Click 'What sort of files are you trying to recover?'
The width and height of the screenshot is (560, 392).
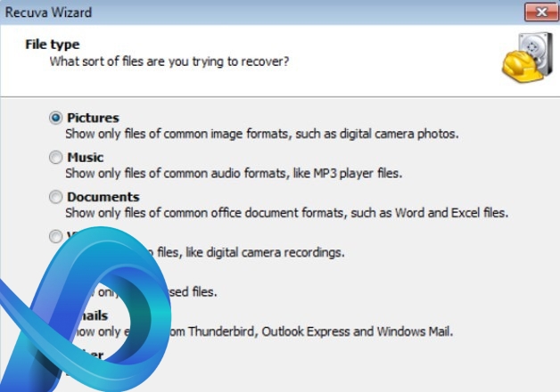pos(169,61)
